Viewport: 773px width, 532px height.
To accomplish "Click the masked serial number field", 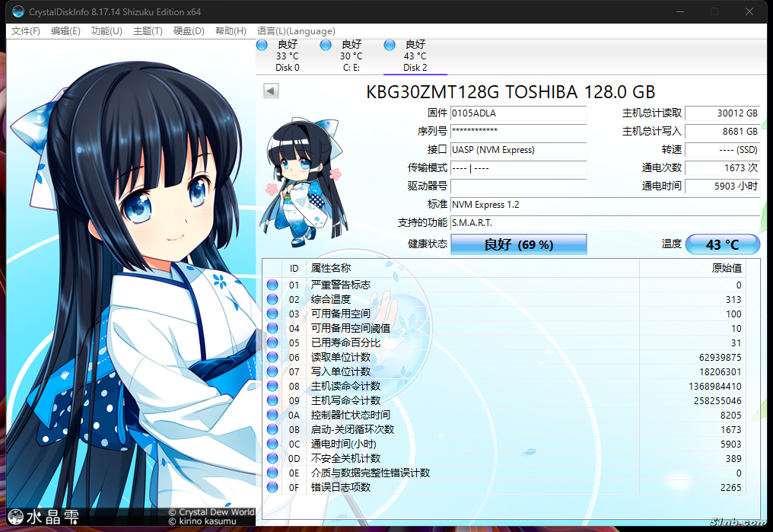I will point(519,131).
